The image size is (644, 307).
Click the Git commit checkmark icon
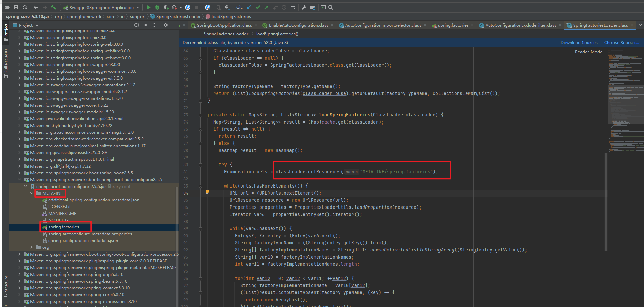click(258, 7)
